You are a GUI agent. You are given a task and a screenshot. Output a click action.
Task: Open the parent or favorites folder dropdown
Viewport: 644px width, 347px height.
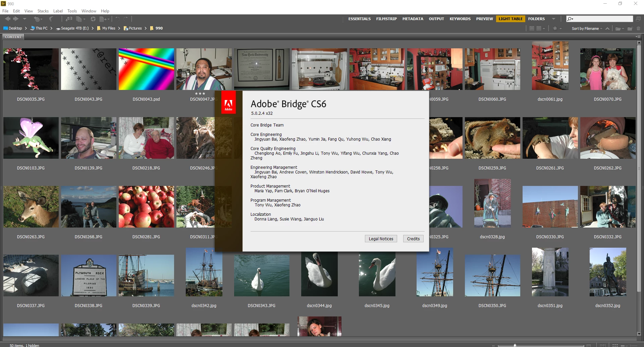24,19
